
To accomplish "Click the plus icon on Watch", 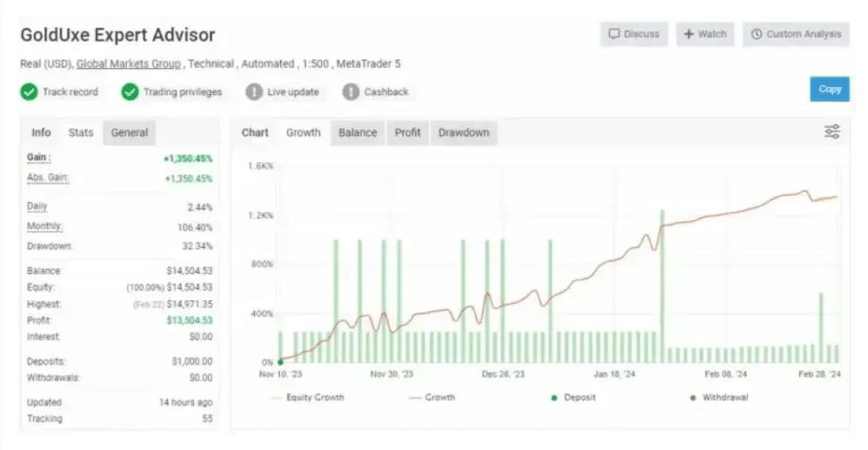I will 689,35.
